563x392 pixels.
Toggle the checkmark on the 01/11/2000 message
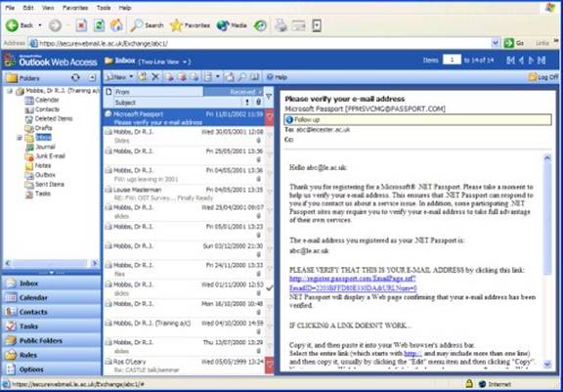coord(270,288)
